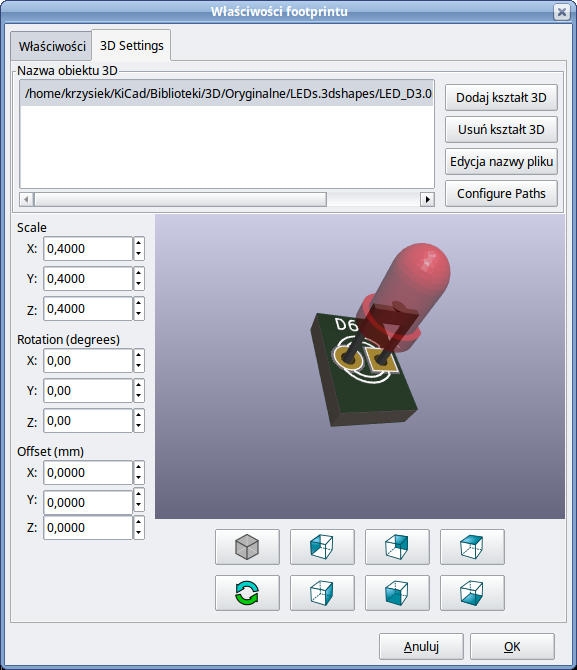The width and height of the screenshot is (577, 670).
Task: Select cube view with front face highlighted
Action: pyautogui.click(x=397, y=593)
